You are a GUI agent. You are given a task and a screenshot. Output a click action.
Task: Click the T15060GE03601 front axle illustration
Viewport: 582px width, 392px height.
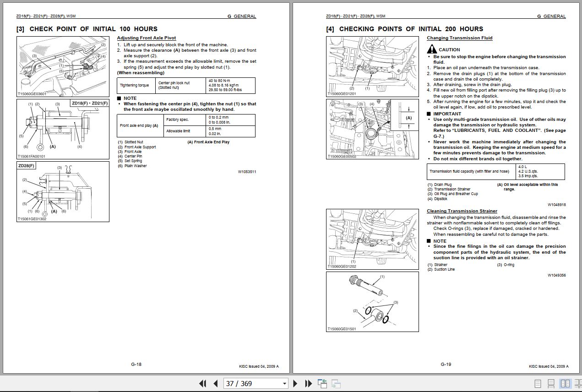pyautogui.click(x=63, y=66)
